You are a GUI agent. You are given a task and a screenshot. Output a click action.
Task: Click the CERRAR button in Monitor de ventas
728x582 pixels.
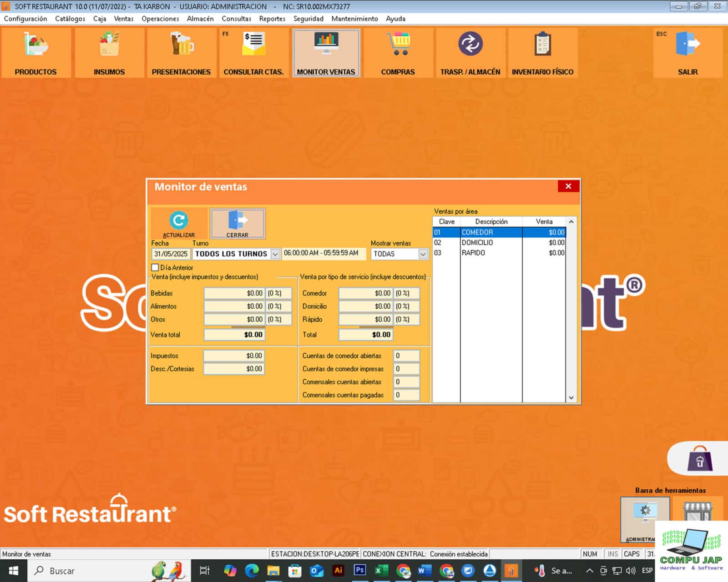(238, 223)
